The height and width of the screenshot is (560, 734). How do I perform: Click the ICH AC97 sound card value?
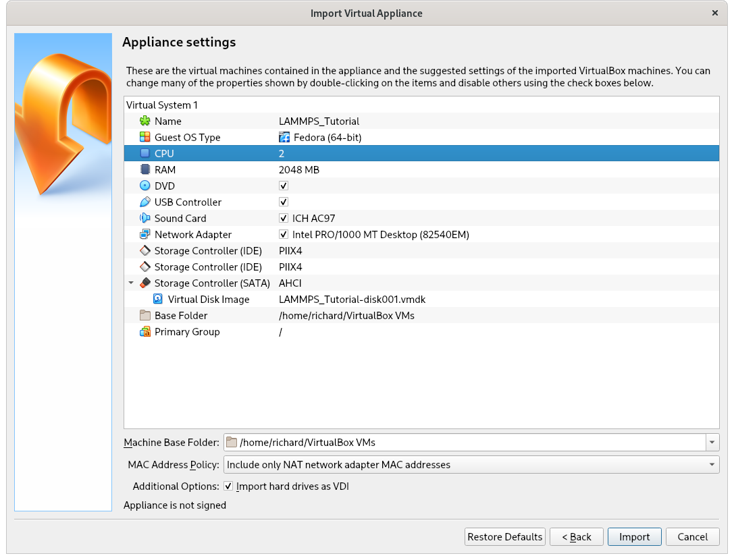[313, 218]
